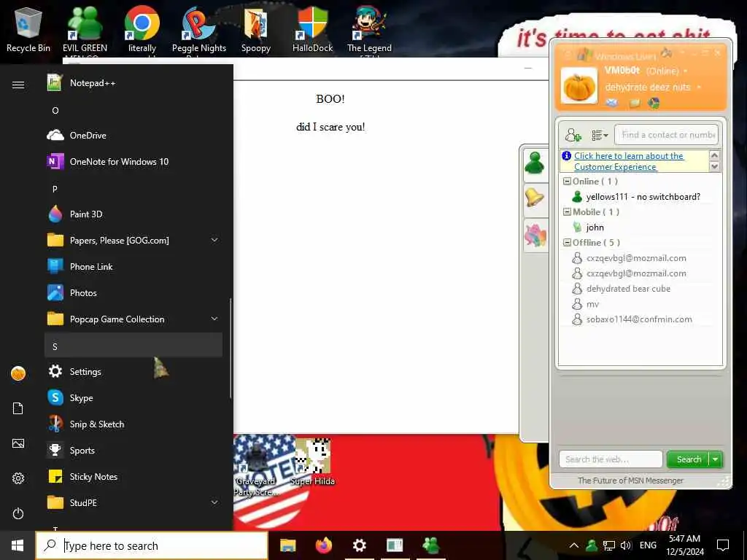This screenshot has height=560, width=747.
Task: Click the green Search button in Messenger
Action: point(689,459)
